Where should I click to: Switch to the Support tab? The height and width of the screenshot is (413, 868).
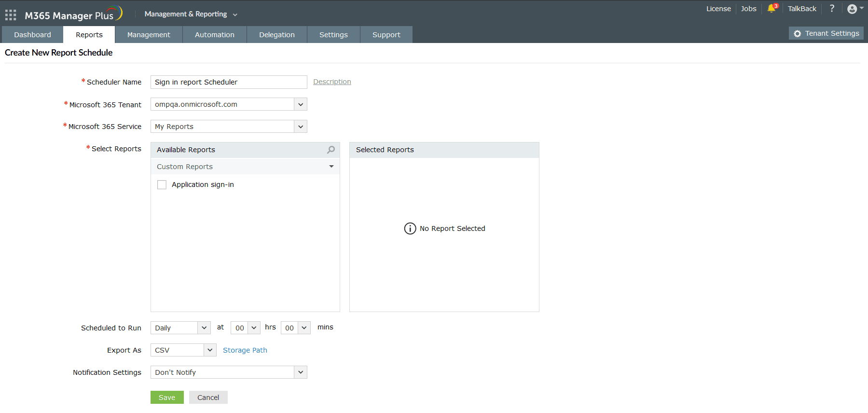pos(386,35)
